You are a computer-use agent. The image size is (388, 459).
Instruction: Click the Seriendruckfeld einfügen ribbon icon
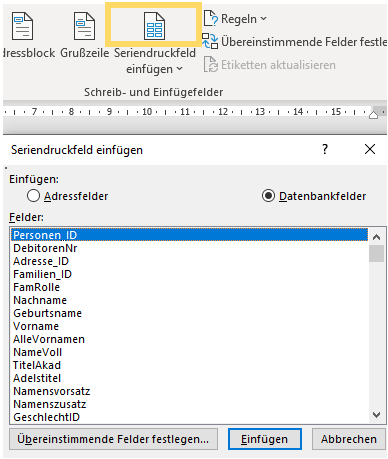pyautogui.click(x=154, y=26)
